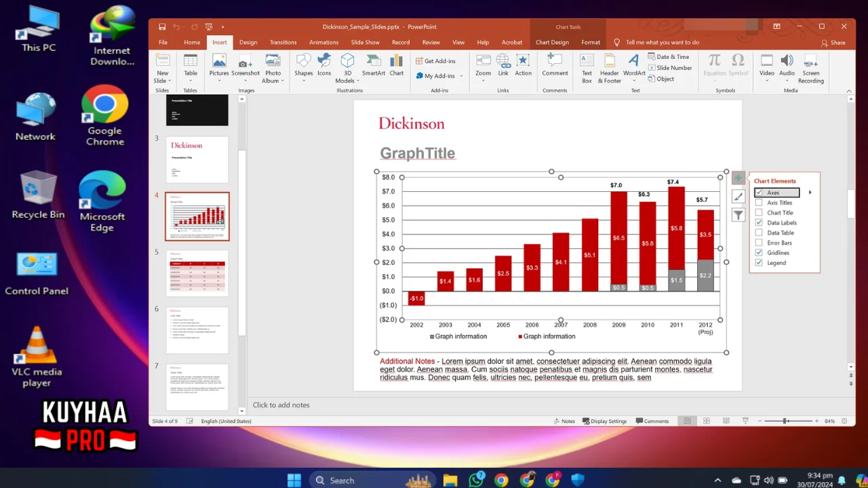This screenshot has width=868, height=488.
Task: Click the zoom in plus button
Action: (x=816, y=421)
